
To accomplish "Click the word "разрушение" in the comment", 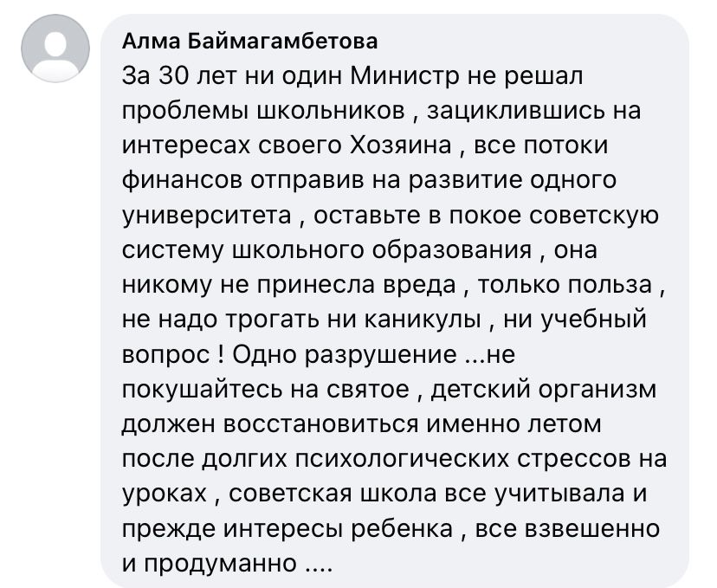I will 381,355.
